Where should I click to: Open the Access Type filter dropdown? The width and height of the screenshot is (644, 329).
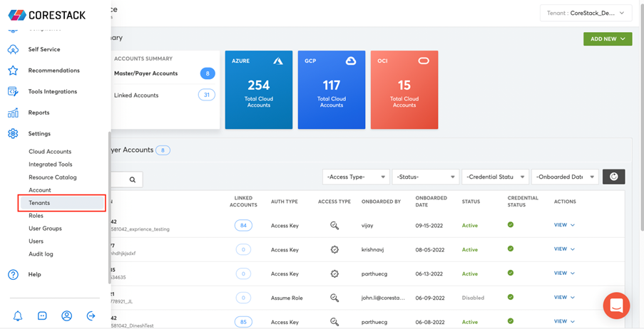coord(356,177)
